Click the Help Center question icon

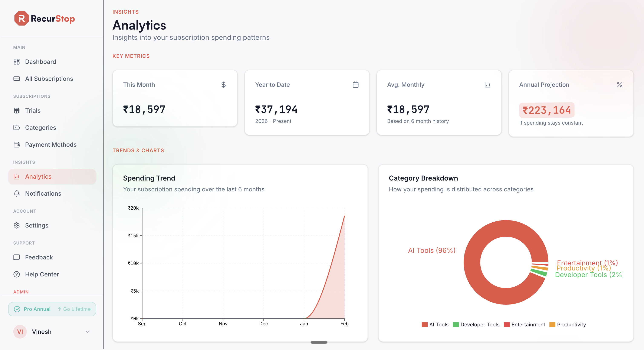[x=17, y=274]
